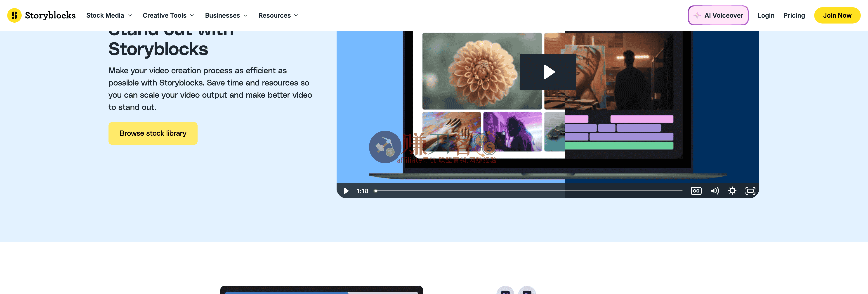Click the small play icon in the video bar

(x=346, y=191)
